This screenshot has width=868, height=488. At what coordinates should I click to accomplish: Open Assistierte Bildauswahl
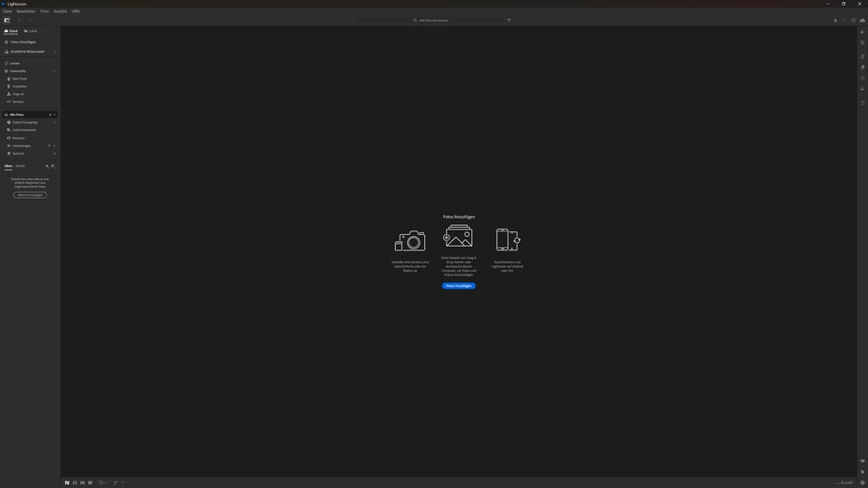[27, 52]
